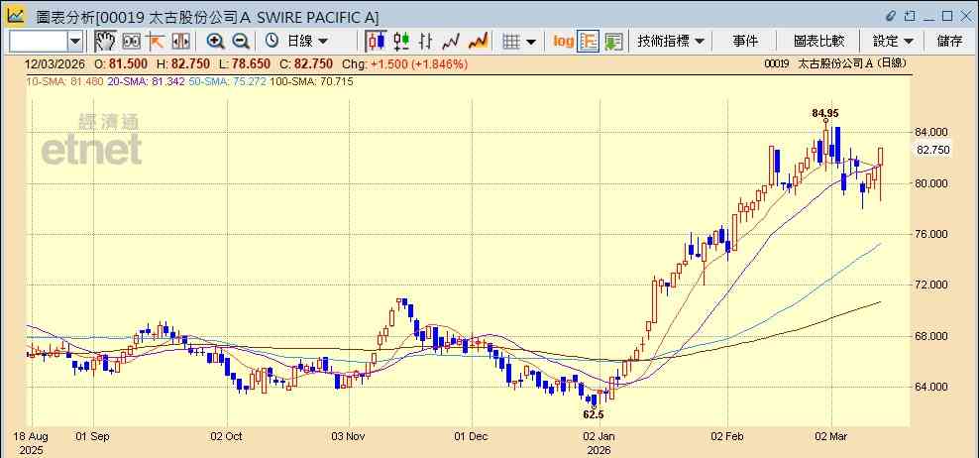Viewport: 980px width, 458px height.
Task: Open the 日線 period dropdown
Action: pyautogui.click(x=307, y=42)
